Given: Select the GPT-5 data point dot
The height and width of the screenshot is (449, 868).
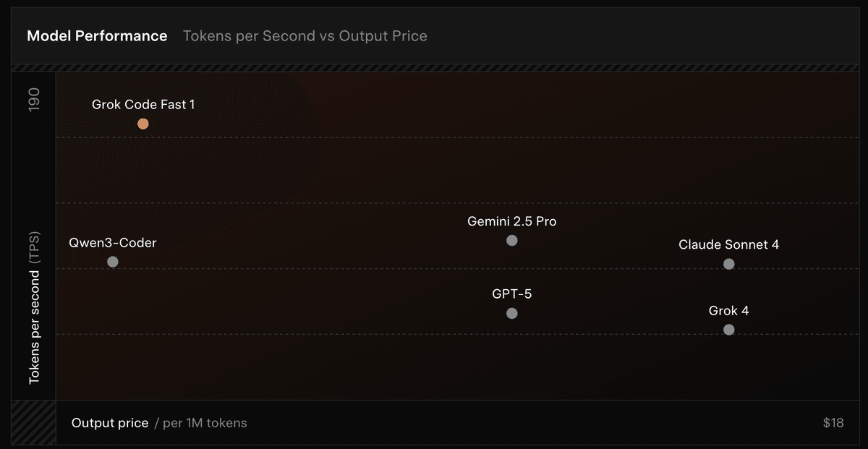Looking at the screenshot, I should pyautogui.click(x=512, y=314).
